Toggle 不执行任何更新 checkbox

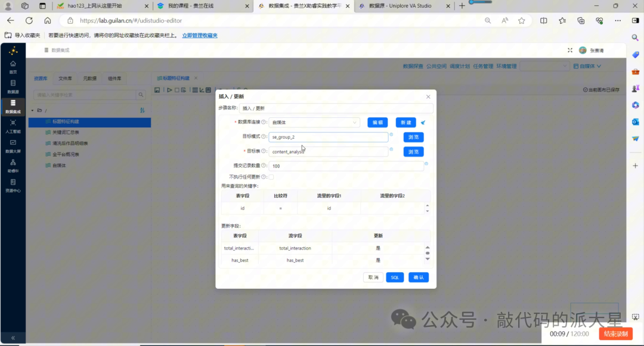[x=271, y=177]
